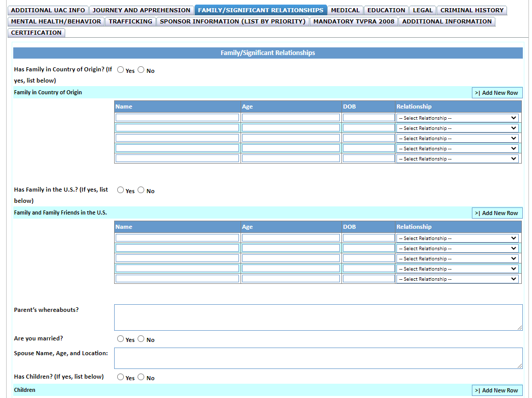Choose Yes for Are you married

tap(121, 339)
